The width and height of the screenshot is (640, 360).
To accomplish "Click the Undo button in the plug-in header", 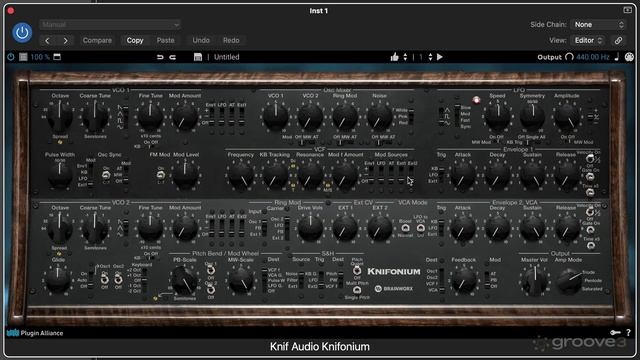I will coord(201,40).
